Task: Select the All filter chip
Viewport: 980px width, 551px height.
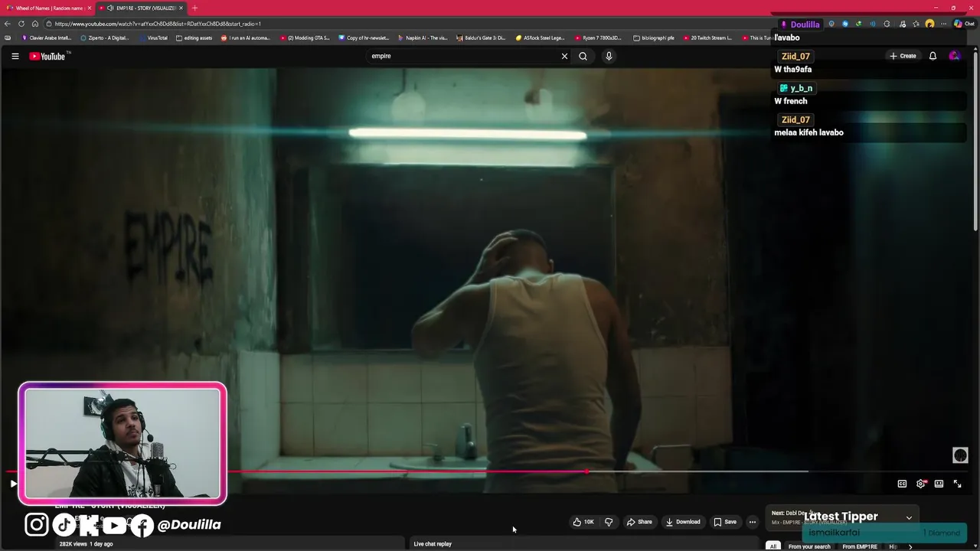Action: tap(773, 546)
